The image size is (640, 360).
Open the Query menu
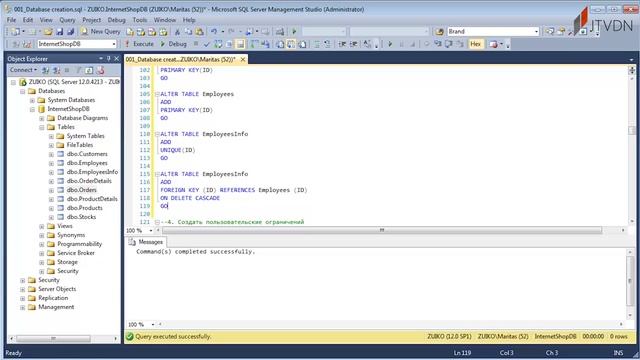point(67,20)
